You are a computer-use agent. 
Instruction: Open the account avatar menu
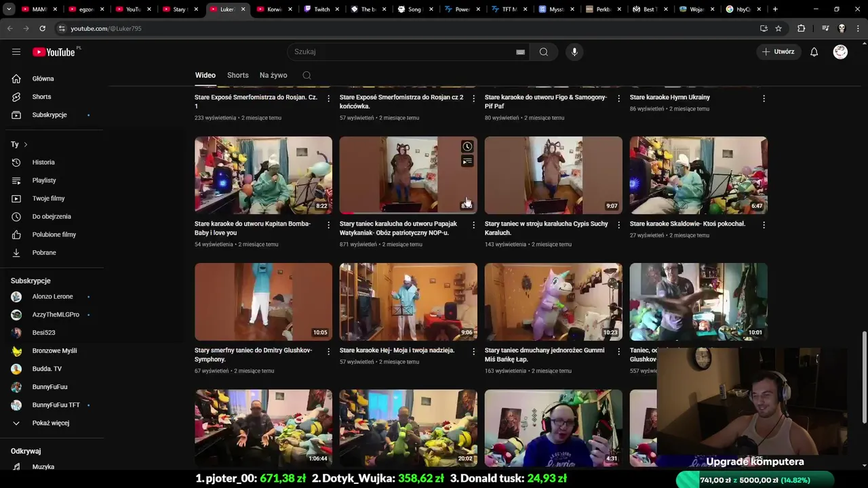[x=840, y=52]
